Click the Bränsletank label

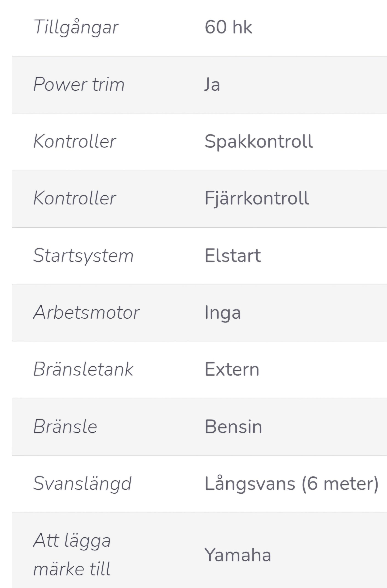tap(83, 369)
